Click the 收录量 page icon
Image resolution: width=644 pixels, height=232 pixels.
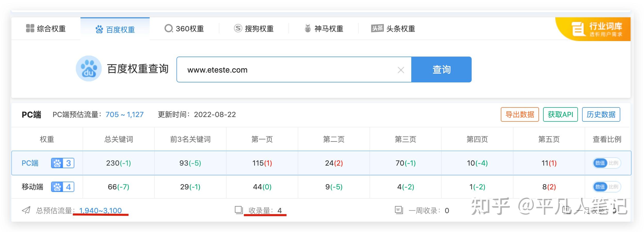[x=239, y=210]
